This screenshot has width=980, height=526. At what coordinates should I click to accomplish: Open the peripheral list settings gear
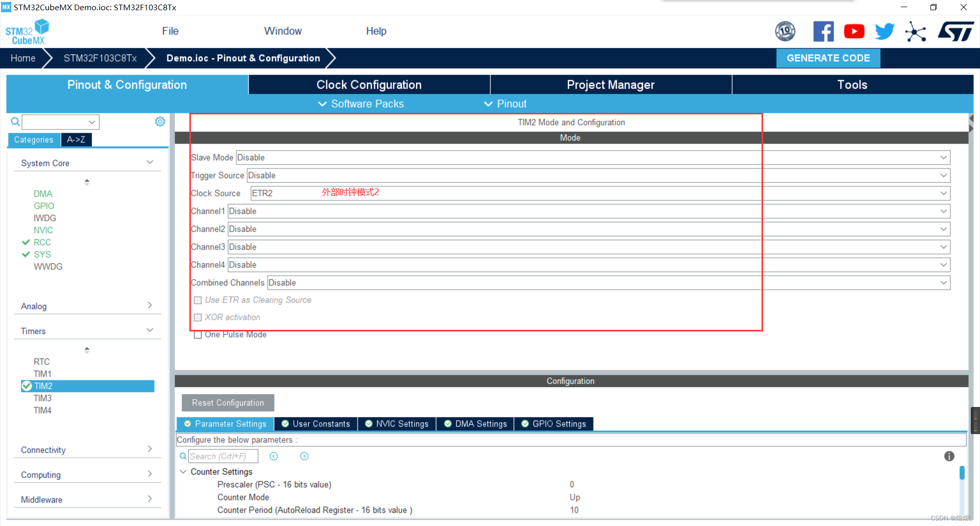point(160,122)
